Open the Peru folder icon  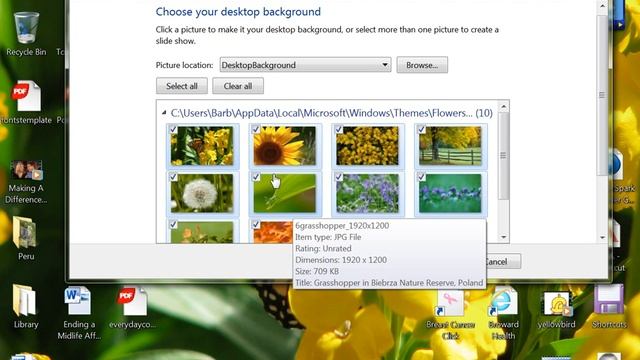(x=26, y=238)
